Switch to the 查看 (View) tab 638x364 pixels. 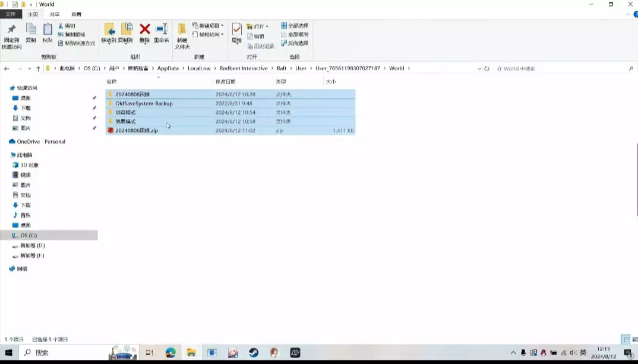(76, 14)
